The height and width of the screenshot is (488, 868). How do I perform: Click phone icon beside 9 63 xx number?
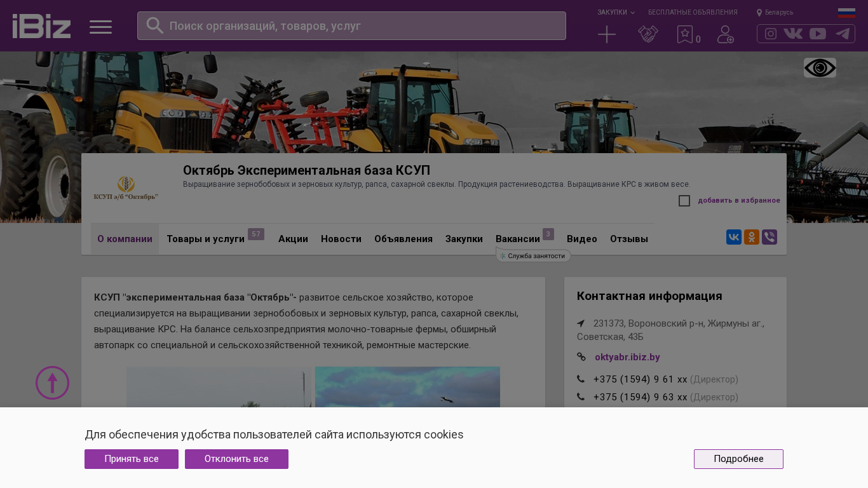pos(581,397)
